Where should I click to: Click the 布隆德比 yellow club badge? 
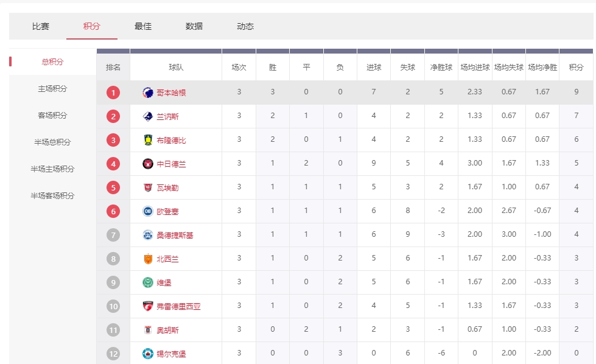[148, 140]
